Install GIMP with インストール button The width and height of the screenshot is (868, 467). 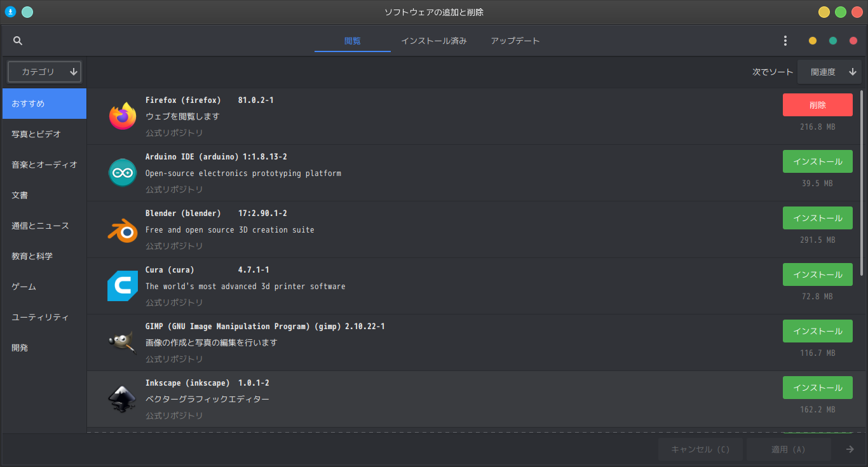point(818,331)
